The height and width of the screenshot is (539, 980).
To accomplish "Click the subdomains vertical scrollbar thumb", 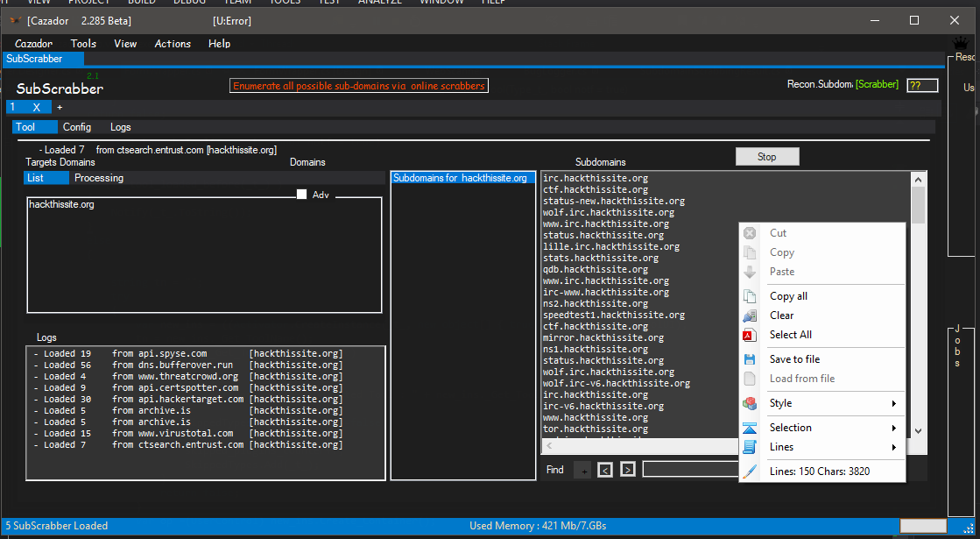I will tap(918, 205).
